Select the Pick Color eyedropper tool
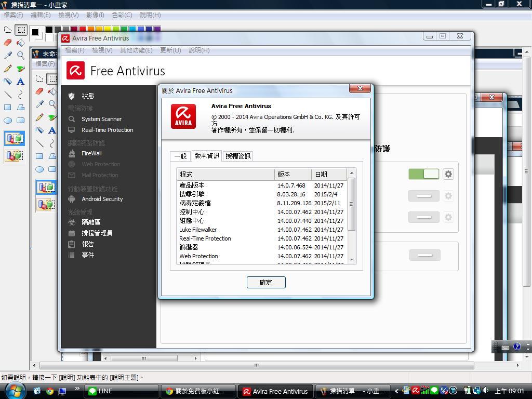532x399 pixels. 8,55
